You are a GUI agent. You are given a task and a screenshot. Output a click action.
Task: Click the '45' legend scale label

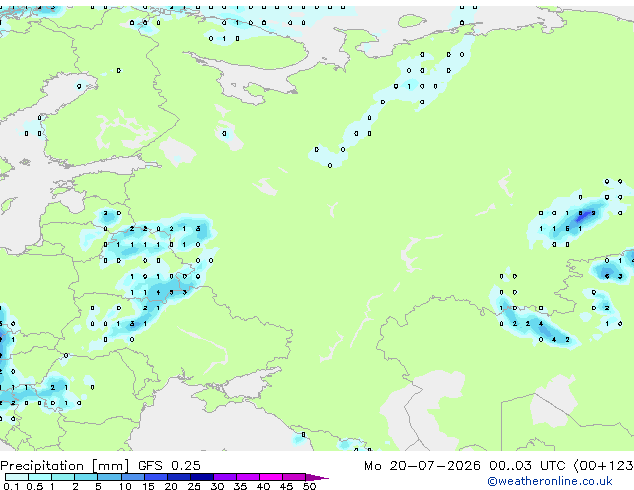click(286, 486)
